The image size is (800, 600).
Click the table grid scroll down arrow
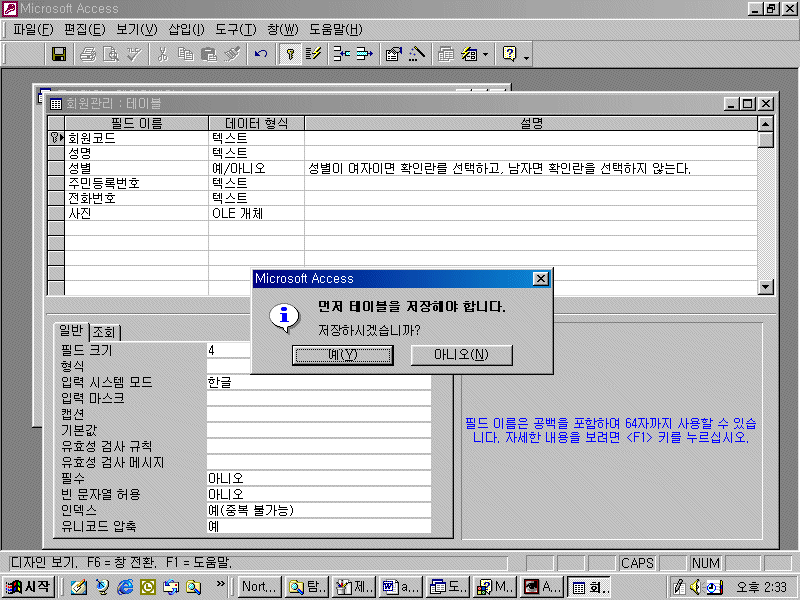pos(765,287)
